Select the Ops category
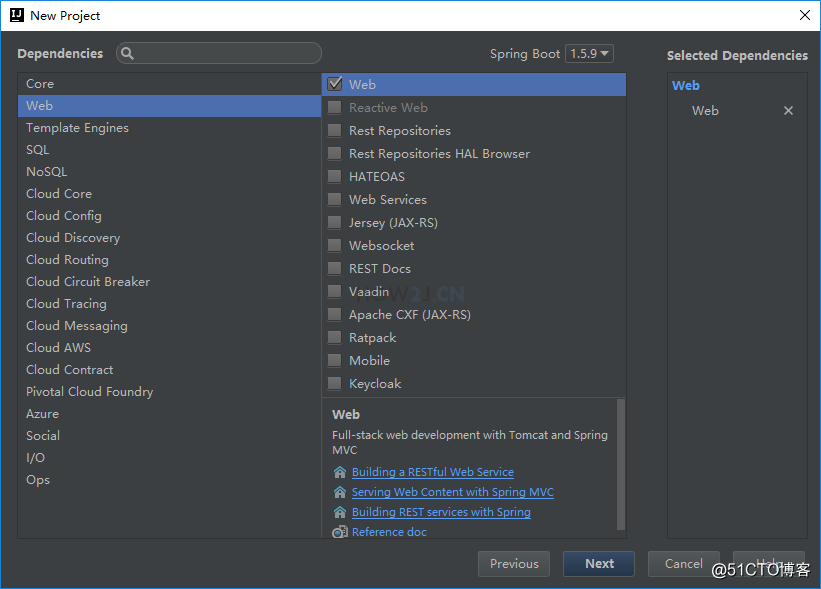 [x=169, y=480]
